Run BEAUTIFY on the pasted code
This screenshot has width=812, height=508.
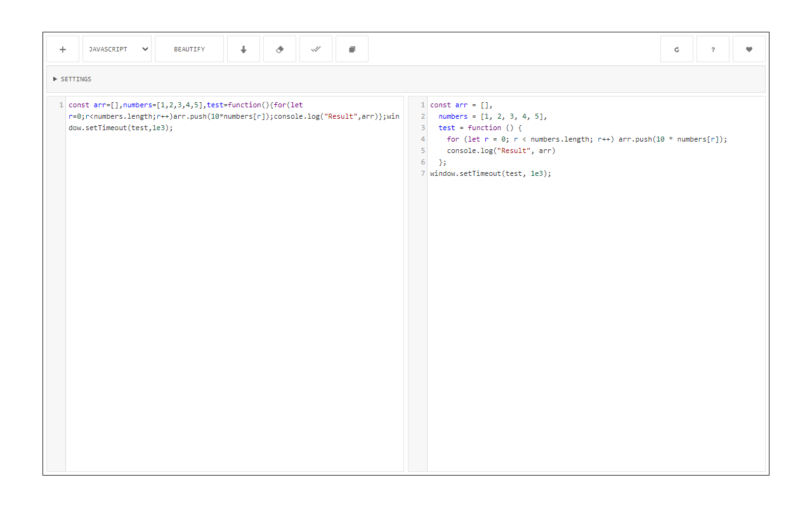pos(189,49)
